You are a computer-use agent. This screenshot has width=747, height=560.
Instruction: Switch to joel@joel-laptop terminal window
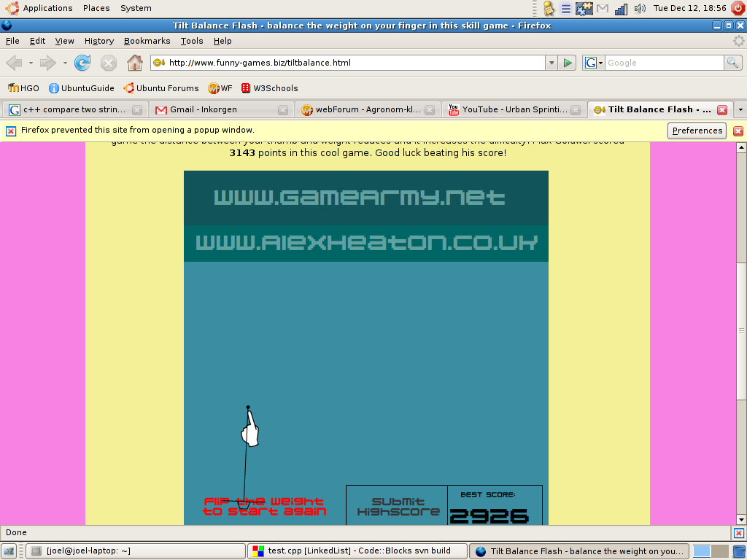[x=135, y=551]
